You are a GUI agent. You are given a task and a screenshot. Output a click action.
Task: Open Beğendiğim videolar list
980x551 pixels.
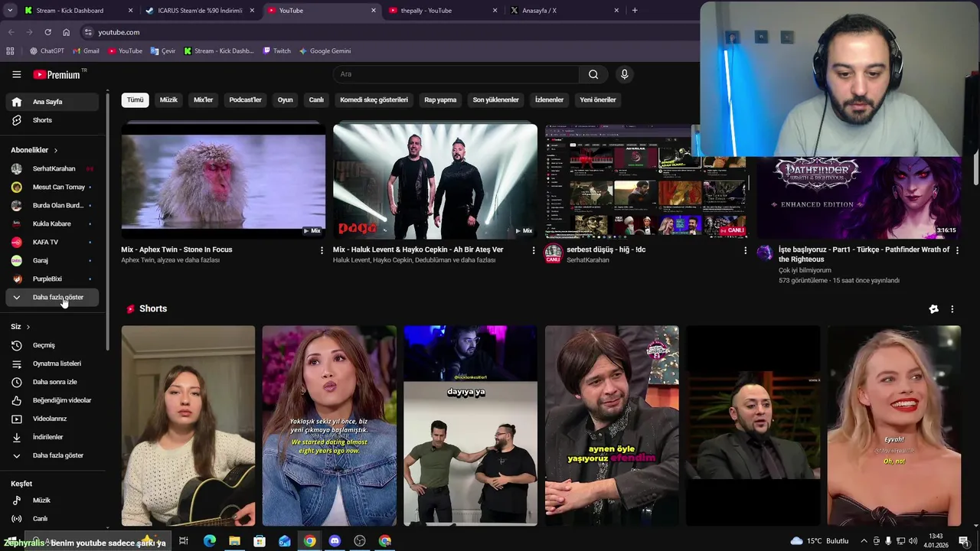tap(52, 400)
